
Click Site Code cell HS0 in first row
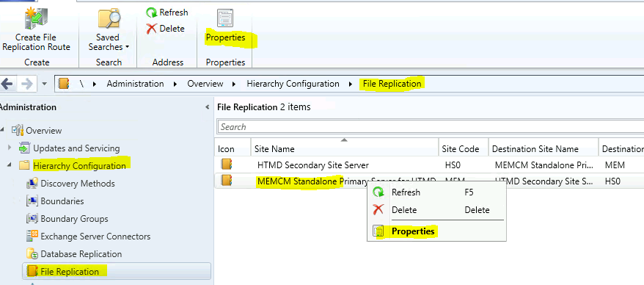[x=453, y=165]
